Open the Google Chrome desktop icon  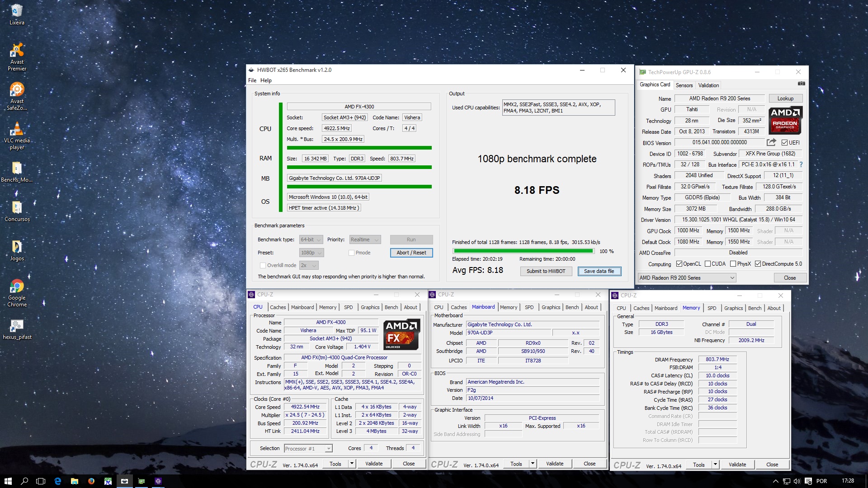point(17,293)
